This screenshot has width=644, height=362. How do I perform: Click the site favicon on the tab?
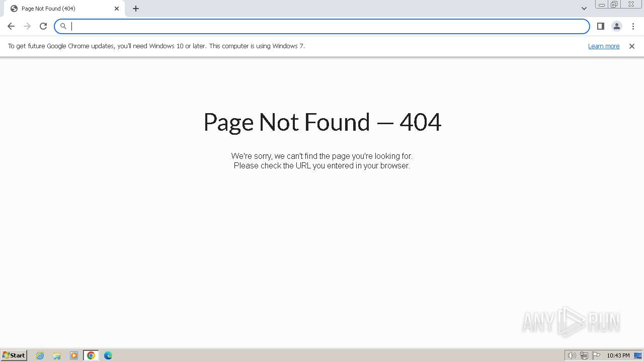[14, 9]
